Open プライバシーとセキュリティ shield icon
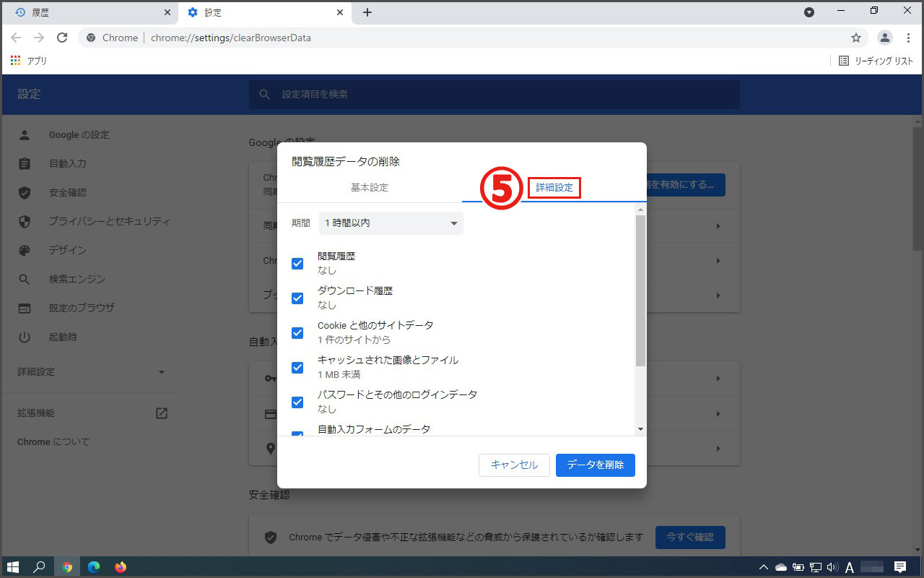The image size is (924, 578). point(25,221)
